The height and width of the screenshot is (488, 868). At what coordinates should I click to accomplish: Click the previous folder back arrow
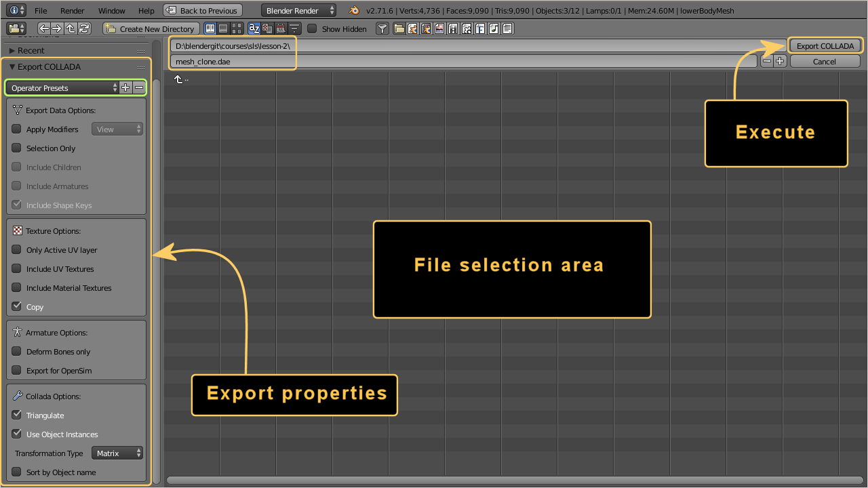click(44, 28)
